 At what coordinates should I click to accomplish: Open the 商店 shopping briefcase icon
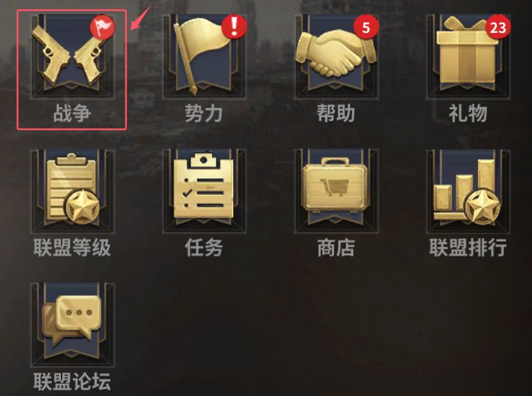pos(336,191)
